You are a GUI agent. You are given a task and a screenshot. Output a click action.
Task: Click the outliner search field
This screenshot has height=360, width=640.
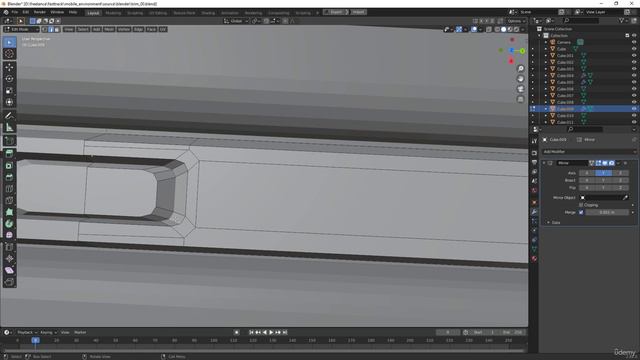click(x=581, y=21)
